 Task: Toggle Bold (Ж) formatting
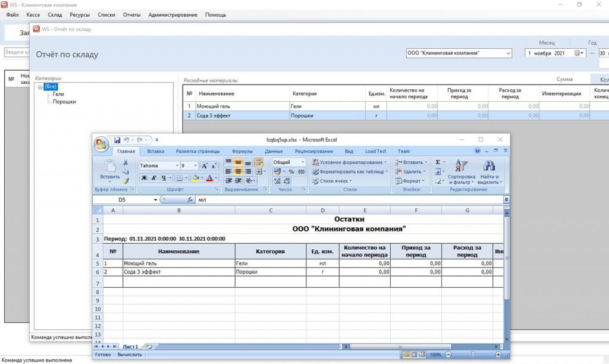[144, 178]
